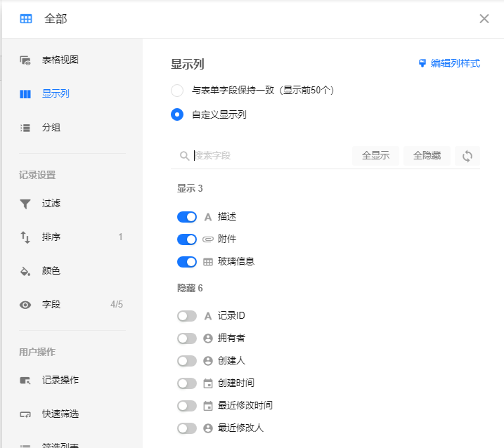Enable the 创建人 column toggle
This screenshot has height=448, width=504.
tap(187, 361)
